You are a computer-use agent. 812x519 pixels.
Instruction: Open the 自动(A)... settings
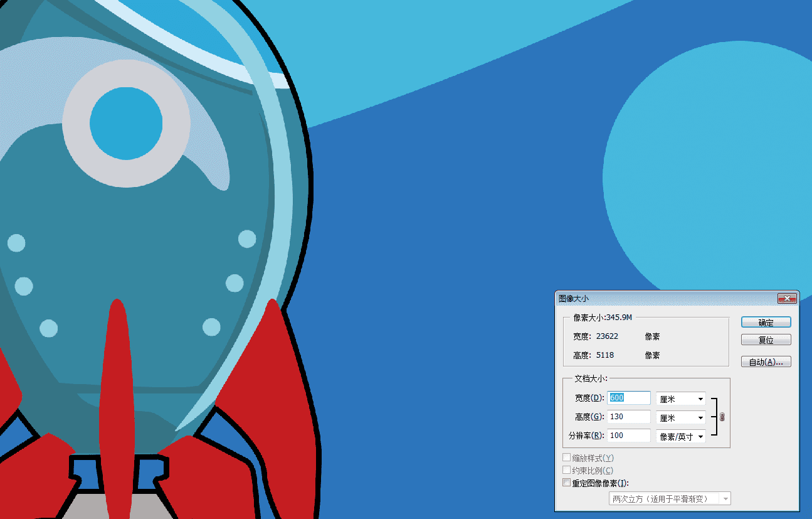pyautogui.click(x=766, y=362)
